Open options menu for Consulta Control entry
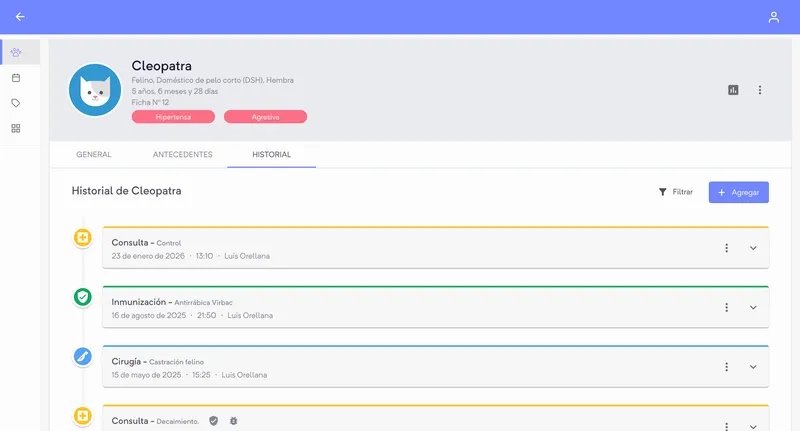800x431 pixels. (x=727, y=248)
